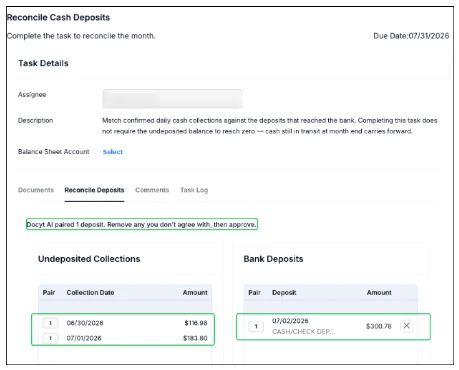Click the Deposit column header
Viewport: 459px width, 370px height.
click(x=284, y=292)
